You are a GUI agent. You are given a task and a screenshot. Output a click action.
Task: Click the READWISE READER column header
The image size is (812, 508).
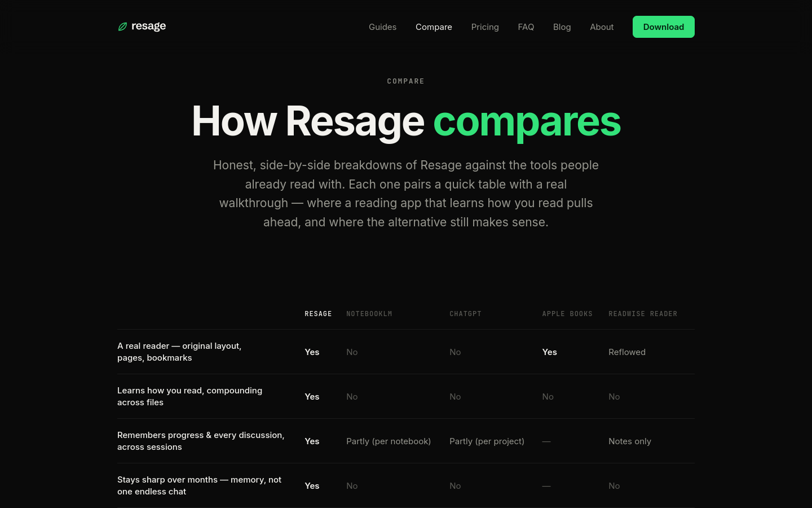643,314
